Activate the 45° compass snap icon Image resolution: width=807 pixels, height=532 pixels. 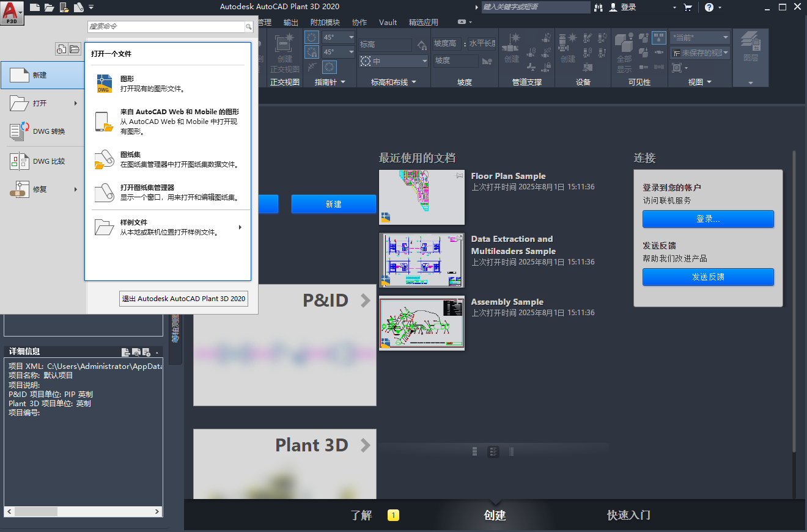[x=311, y=52]
